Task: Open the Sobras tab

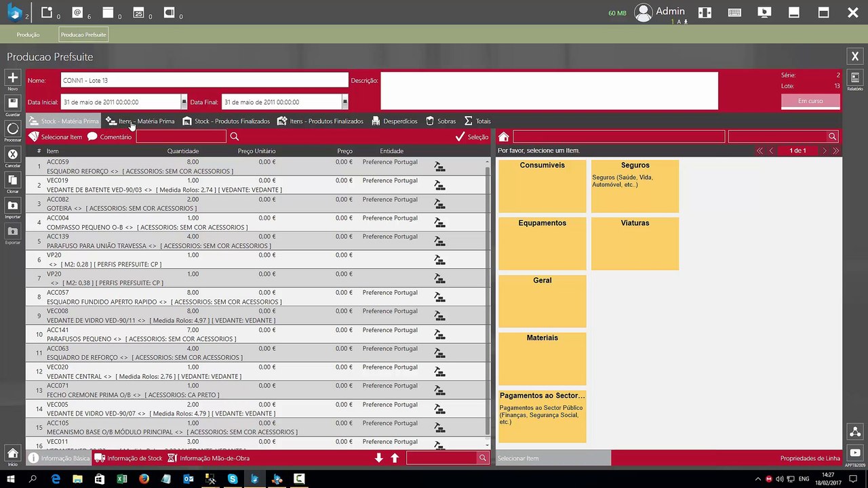Action: (x=440, y=121)
